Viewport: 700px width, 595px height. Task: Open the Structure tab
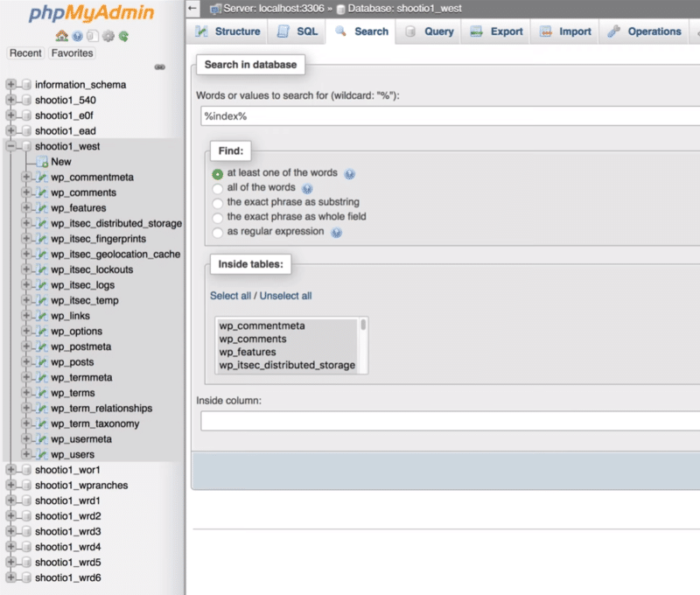227,31
